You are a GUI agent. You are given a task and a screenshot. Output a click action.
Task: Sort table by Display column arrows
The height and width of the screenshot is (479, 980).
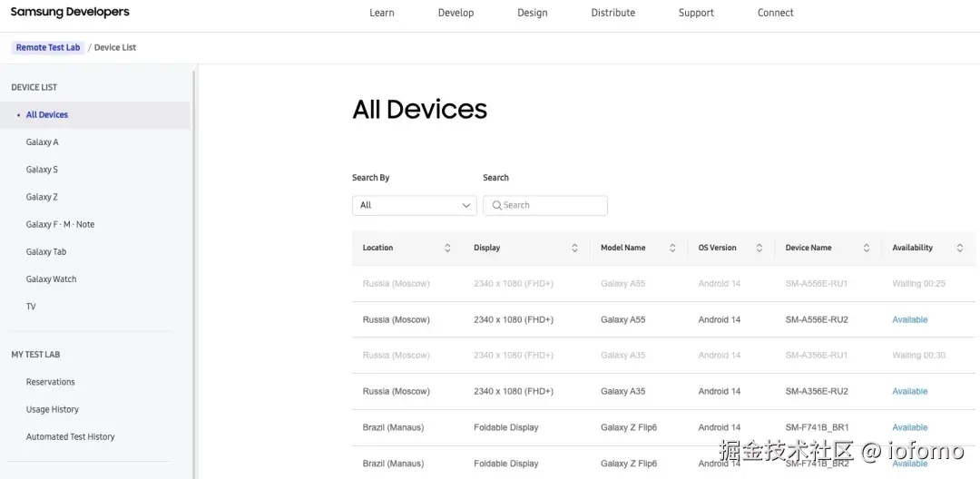coord(574,248)
